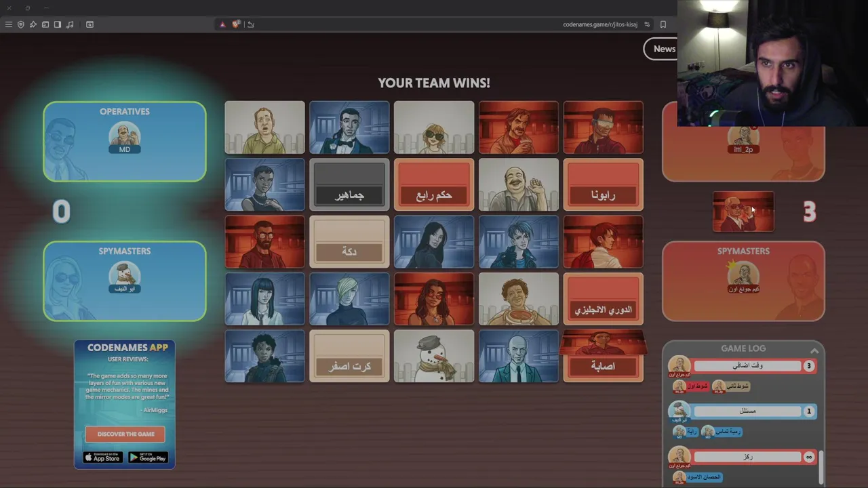The width and height of the screenshot is (868, 488).
Task: Click the Discover the Game button
Action: [x=125, y=434]
